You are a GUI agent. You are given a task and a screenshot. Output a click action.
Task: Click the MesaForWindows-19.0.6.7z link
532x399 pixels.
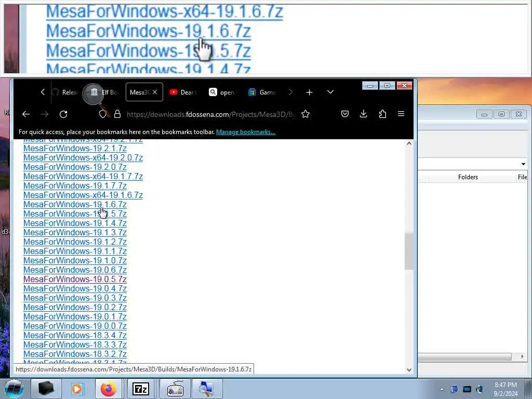75,270
